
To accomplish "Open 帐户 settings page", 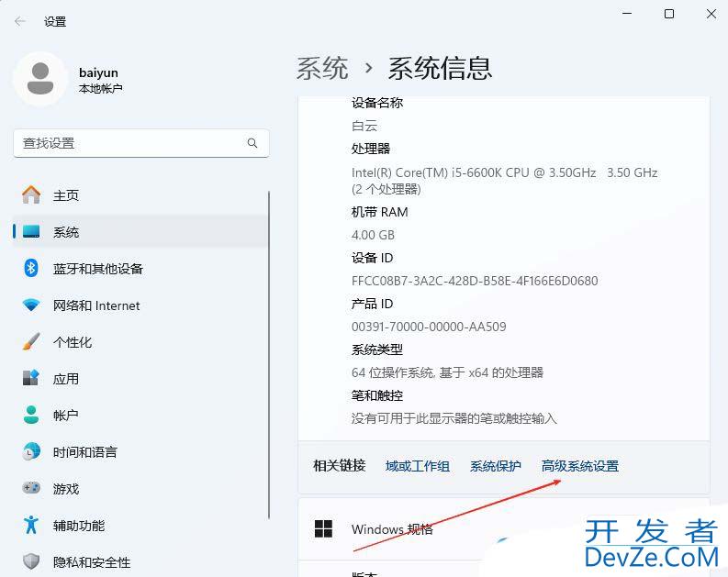I will click(x=140, y=415).
